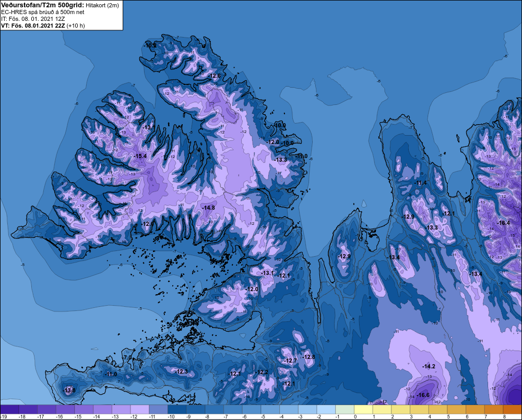The width and height of the screenshot is (522, 420).
Task: Click the legend swatch between 0 and 1
Action: [364, 409]
